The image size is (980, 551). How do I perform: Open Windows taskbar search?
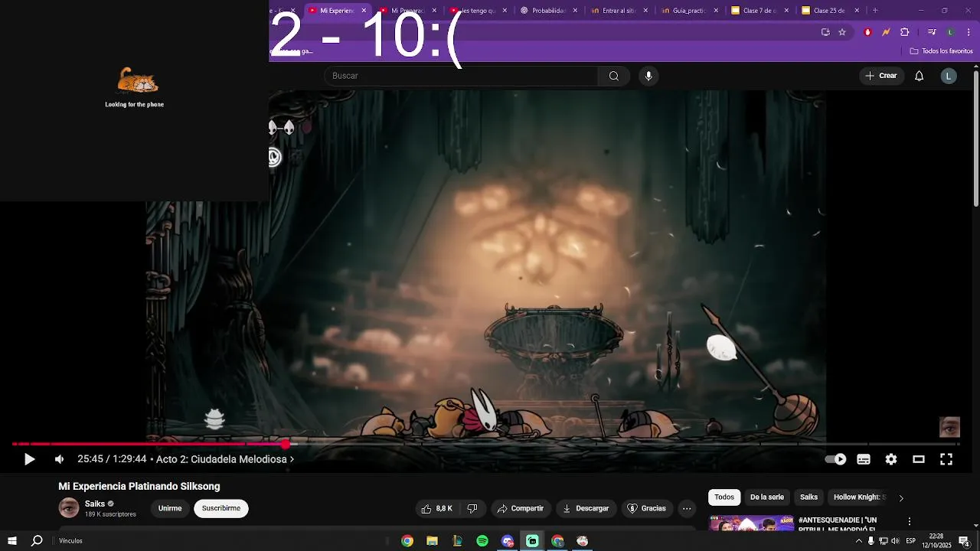(x=37, y=541)
